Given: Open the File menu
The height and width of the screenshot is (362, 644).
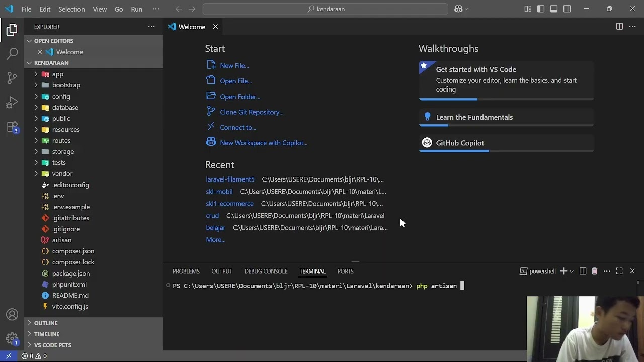Looking at the screenshot, I should pyautogui.click(x=27, y=9).
